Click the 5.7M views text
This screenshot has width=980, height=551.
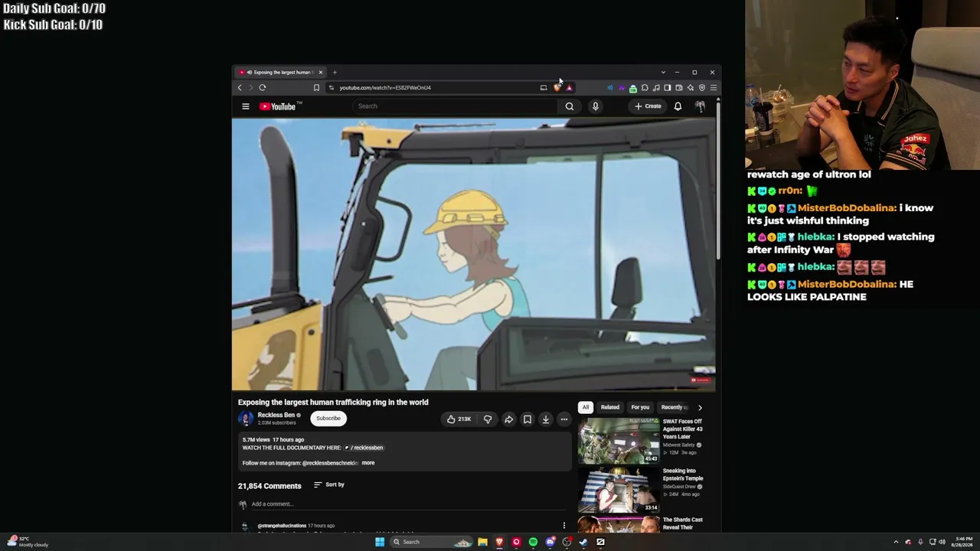pyautogui.click(x=256, y=440)
